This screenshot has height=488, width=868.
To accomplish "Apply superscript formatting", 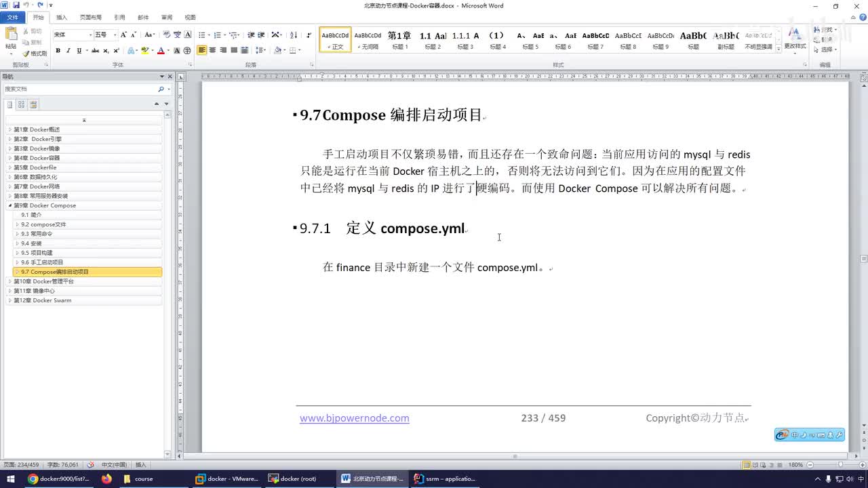I will [x=116, y=50].
